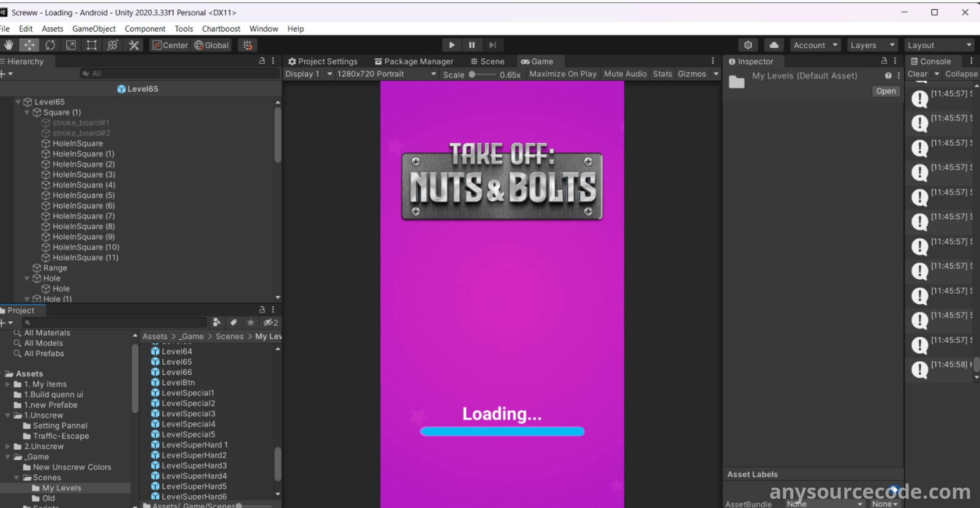Toggle Mute Audio
This screenshot has height=508, width=980.
tap(625, 73)
